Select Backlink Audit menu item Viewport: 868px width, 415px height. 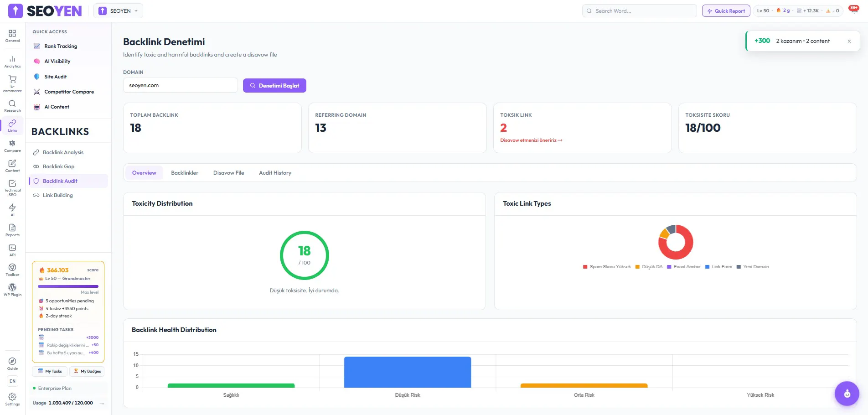[x=68, y=181]
